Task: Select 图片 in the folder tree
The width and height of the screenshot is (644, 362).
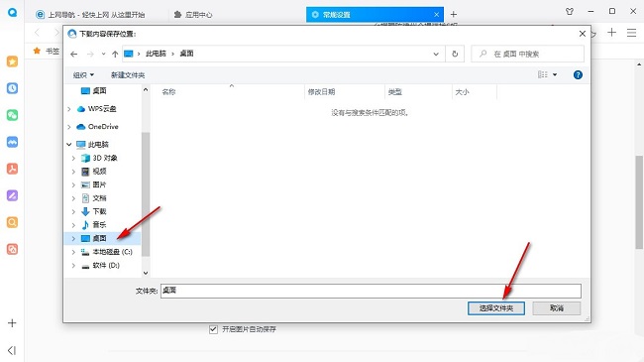Action: [x=99, y=184]
